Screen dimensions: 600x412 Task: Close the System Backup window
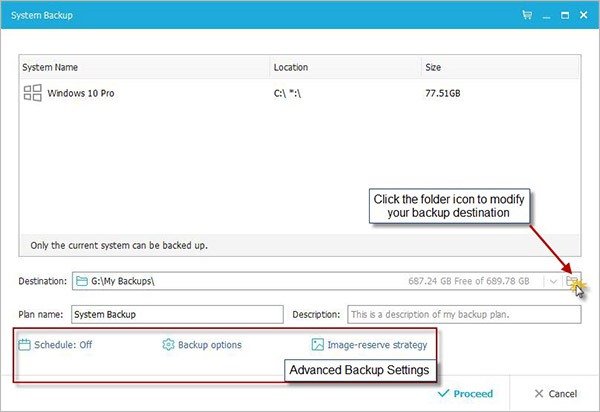pyautogui.click(x=584, y=15)
